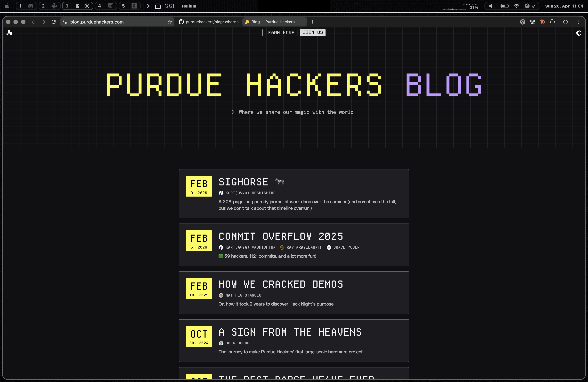Click the asterisk icon in workspace 3

[87, 6]
